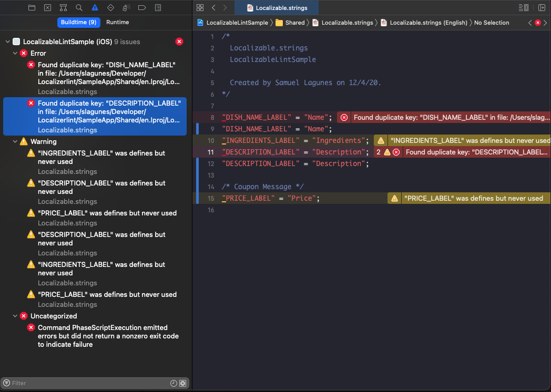This screenshot has height=392, width=551.
Task: Click No Selection in the jump bar
Action: click(x=492, y=23)
